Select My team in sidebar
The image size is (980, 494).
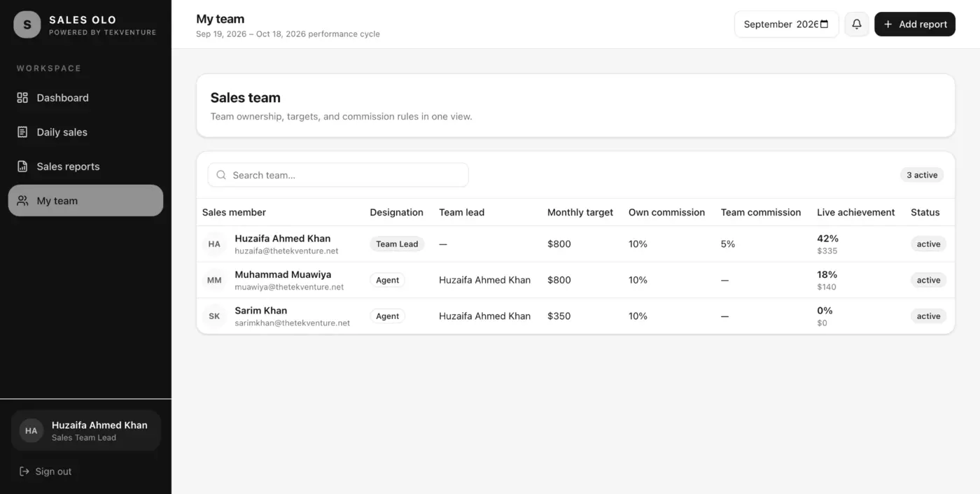click(85, 201)
